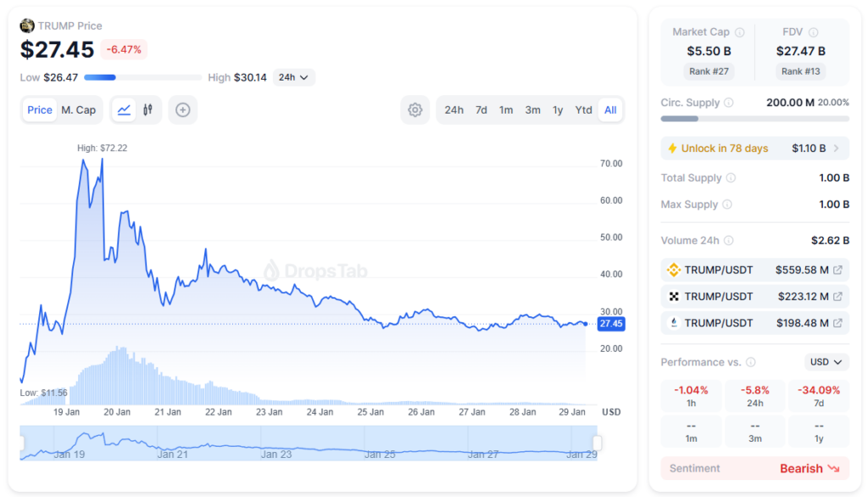Select Price chart mode

click(x=40, y=109)
